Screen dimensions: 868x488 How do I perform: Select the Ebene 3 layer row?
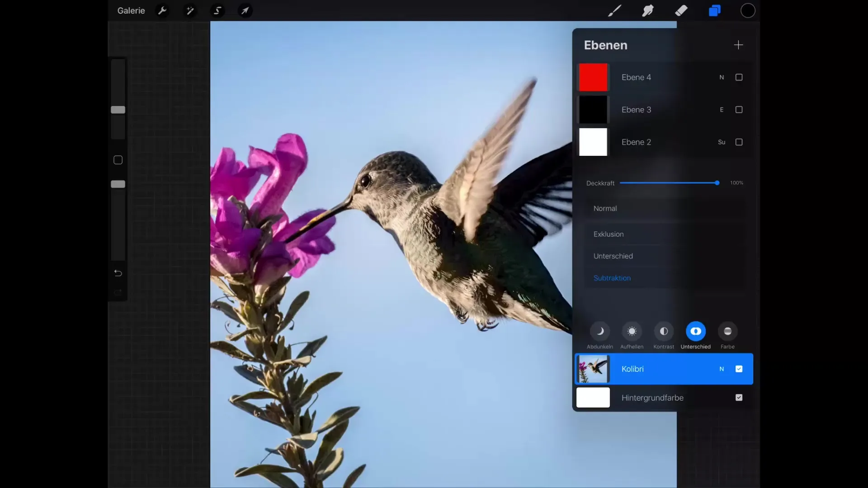(664, 110)
